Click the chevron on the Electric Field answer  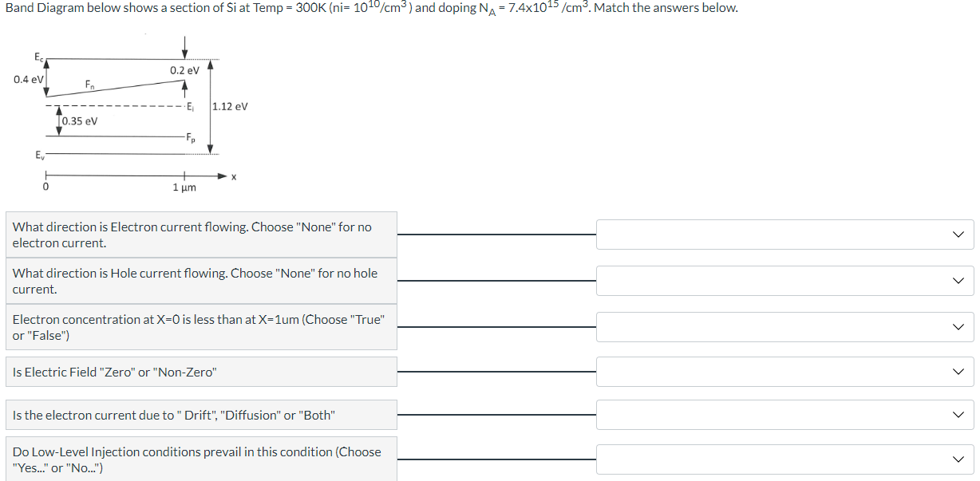(x=957, y=371)
